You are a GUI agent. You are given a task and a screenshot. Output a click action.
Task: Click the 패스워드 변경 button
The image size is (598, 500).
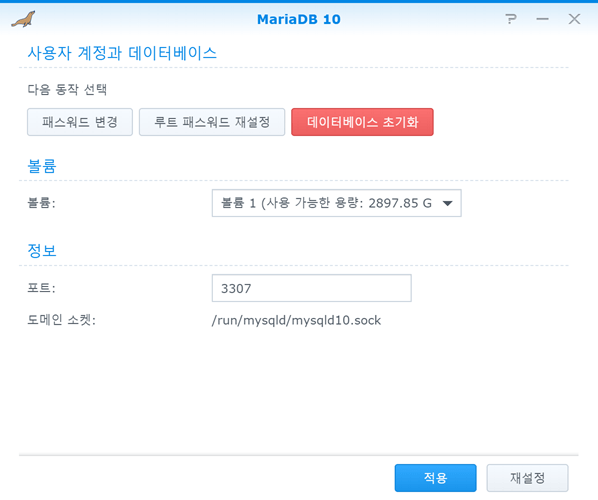pyautogui.click(x=80, y=122)
